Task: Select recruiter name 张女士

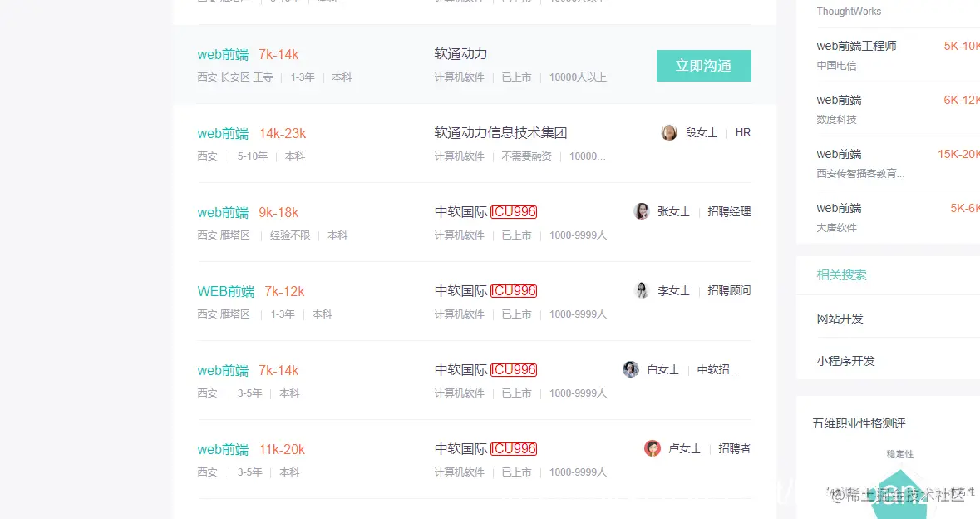Action: click(x=674, y=211)
